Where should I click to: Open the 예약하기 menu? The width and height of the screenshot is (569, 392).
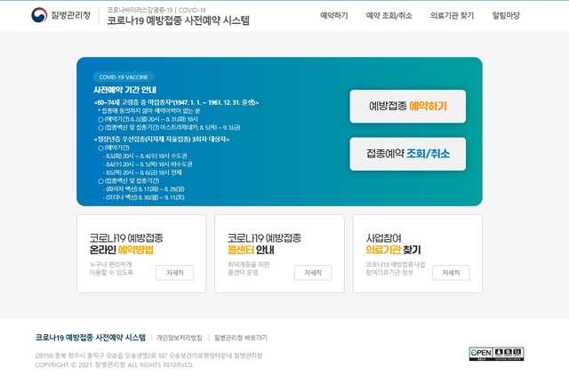click(334, 16)
